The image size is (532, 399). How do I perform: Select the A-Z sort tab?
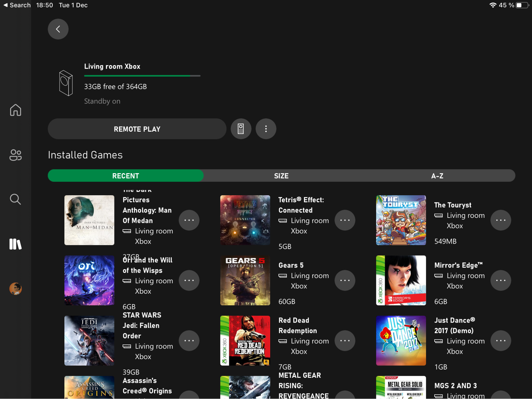437,176
